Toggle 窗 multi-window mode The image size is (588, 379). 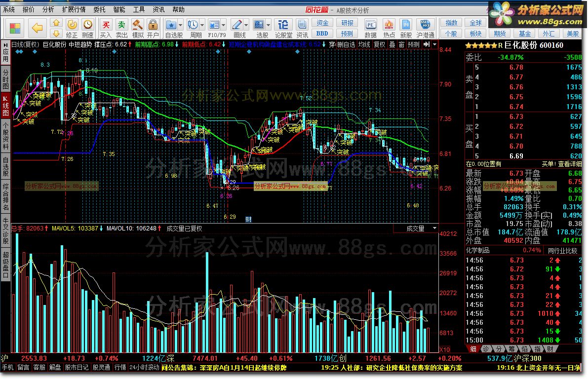click(x=401, y=44)
